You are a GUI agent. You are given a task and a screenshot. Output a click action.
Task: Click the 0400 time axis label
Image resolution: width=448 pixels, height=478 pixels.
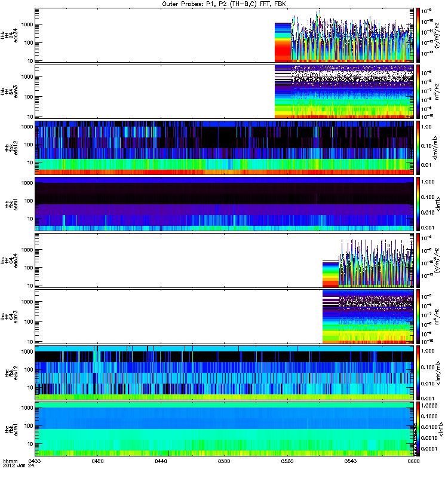34,461
